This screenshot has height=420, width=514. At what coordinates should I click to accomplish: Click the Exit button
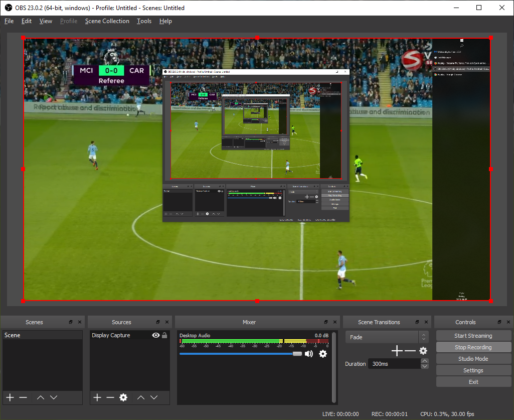point(473,382)
